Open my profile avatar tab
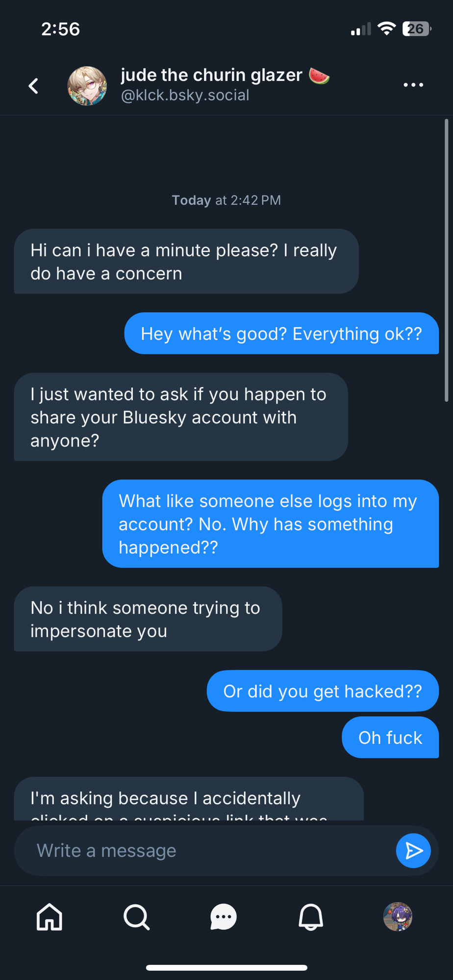 point(398,917)
